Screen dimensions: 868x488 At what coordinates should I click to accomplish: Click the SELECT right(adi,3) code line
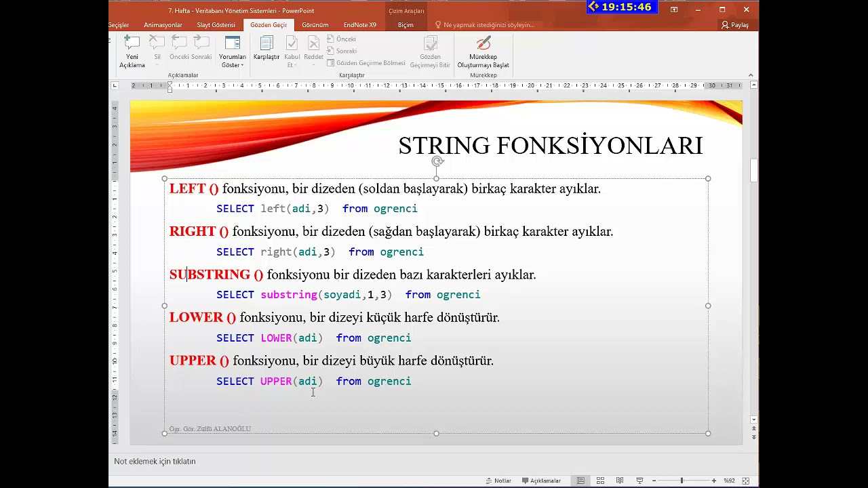[320, 252]
